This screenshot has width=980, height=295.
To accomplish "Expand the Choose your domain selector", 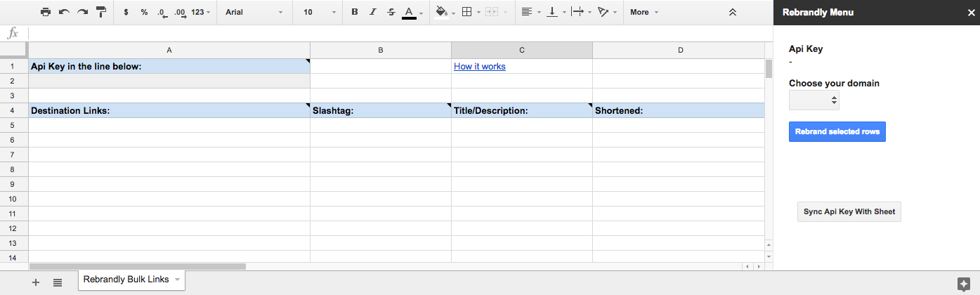I will pos(814,100).
